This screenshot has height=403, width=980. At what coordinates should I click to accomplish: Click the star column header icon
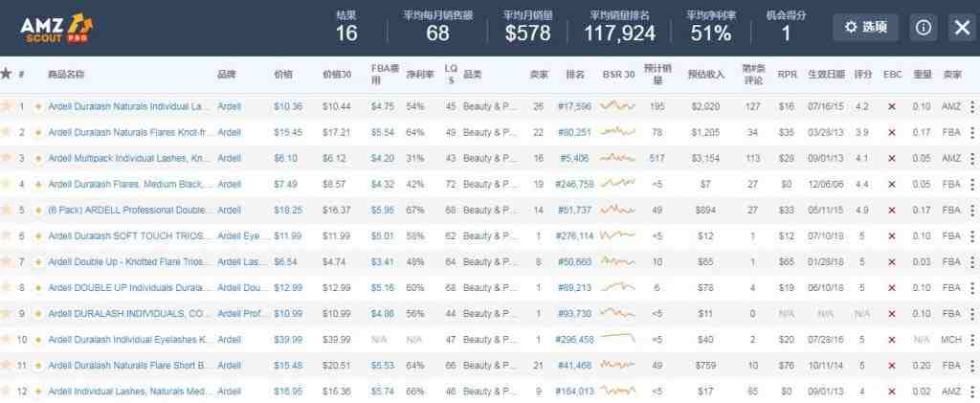(6, 74)
